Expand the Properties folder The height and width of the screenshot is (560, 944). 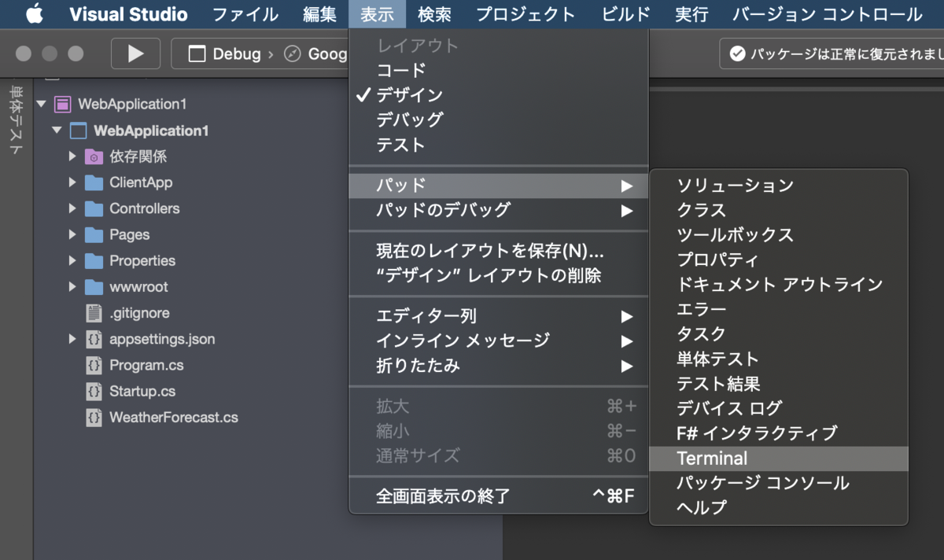coord(72,260)
